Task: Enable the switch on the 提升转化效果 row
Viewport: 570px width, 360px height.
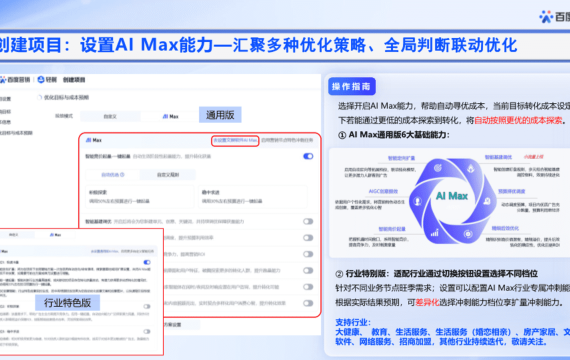Action: coord(308,303)
